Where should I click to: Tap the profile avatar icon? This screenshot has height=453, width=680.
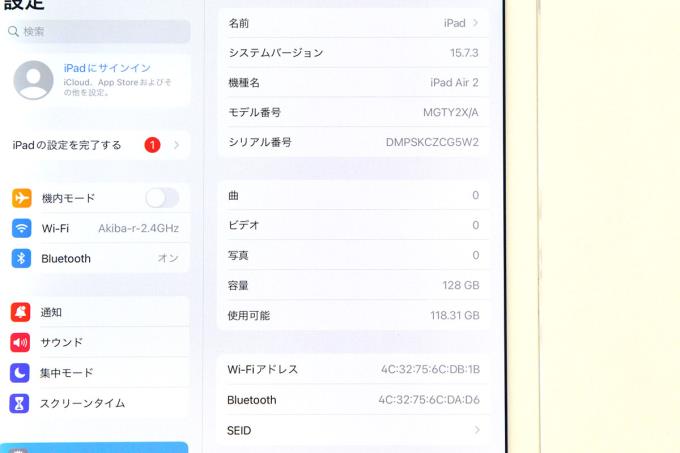coord(33,80)
